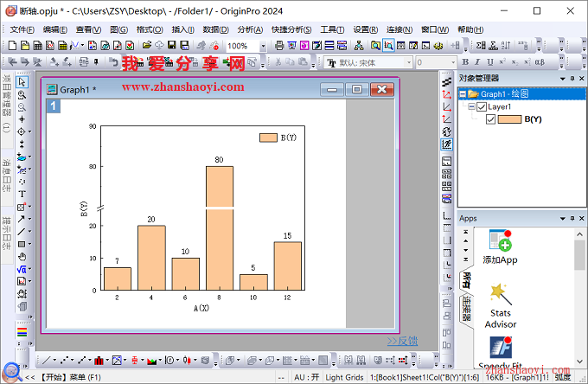Click the A(X) axis title
Viewport: 588px width, 384px height.
tap(201, 308)
